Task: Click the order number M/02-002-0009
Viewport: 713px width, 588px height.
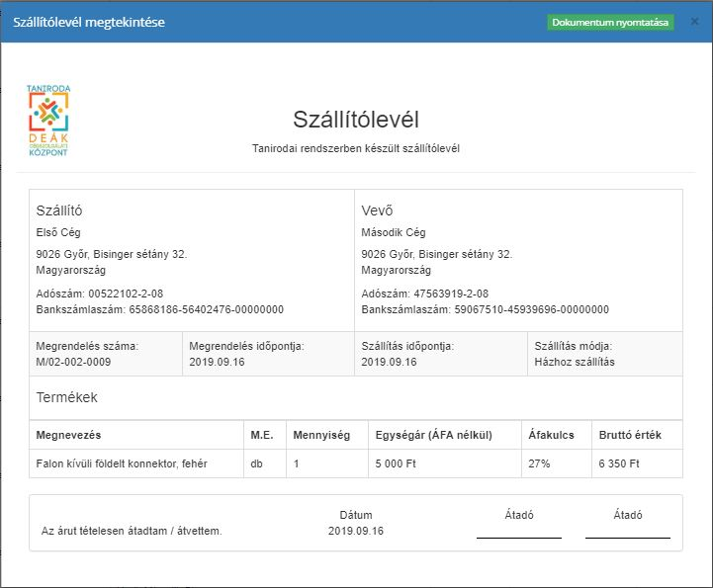Action: click(x=73, y=362)
